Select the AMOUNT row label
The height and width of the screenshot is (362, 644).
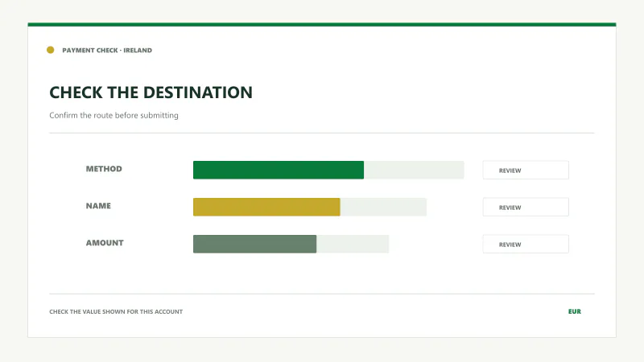105,243
